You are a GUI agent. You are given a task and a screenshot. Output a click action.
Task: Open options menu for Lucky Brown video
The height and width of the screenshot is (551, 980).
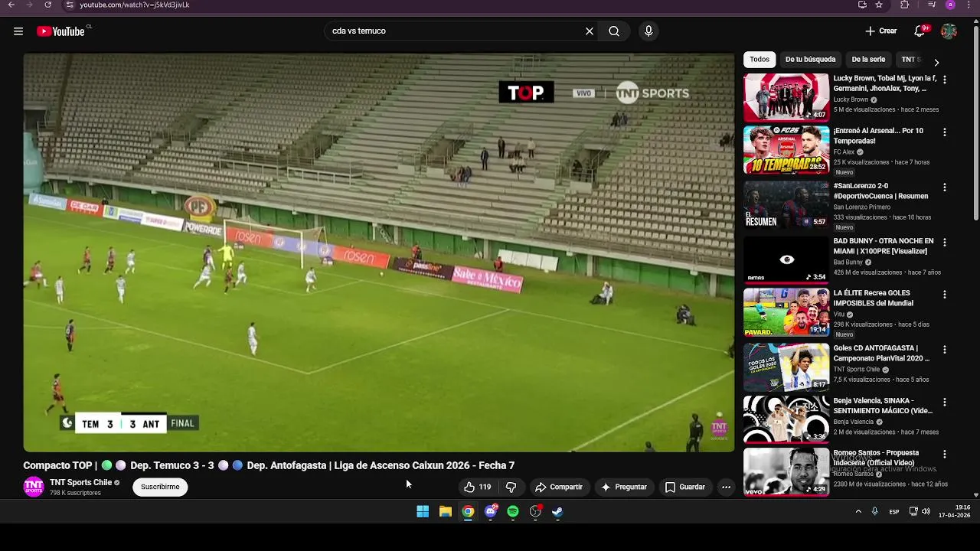(x=944, y=80)
